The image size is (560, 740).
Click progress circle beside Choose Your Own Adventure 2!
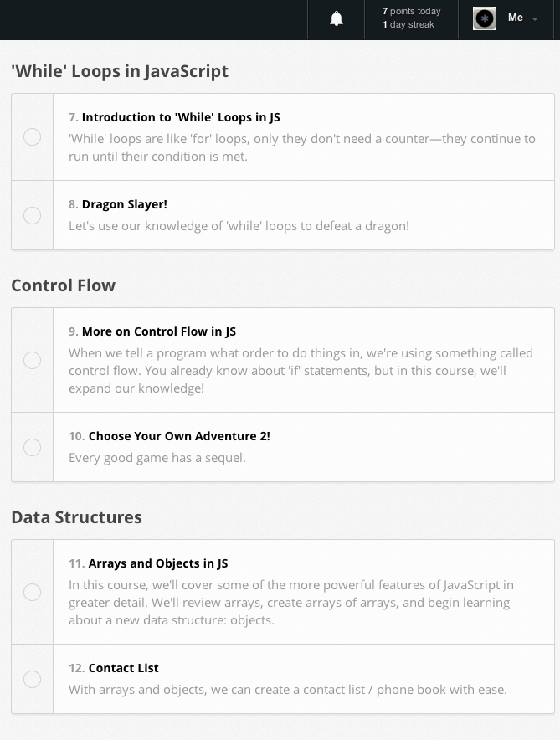point(32,447)
